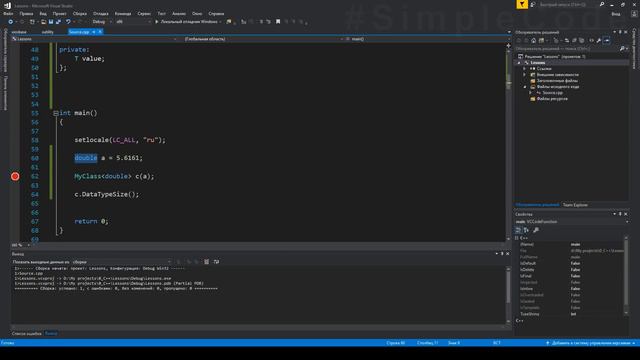Select the Файлы ресурсов folder

(x=552, y=99)
